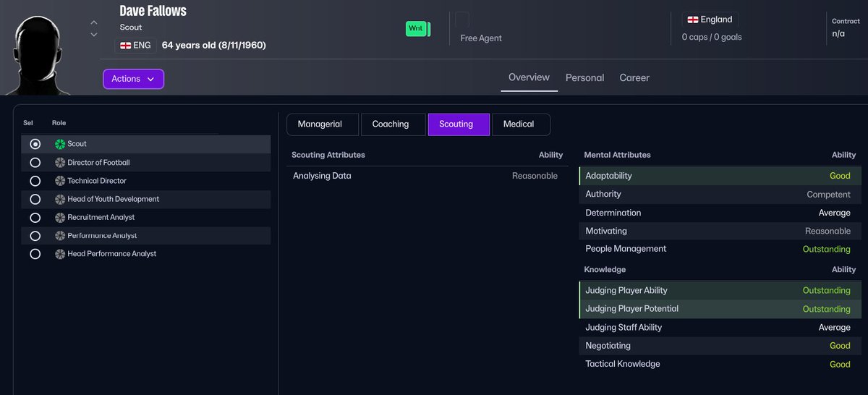Open the Actions dropdown menu
868x395 pixels.
tap(133, 79)
